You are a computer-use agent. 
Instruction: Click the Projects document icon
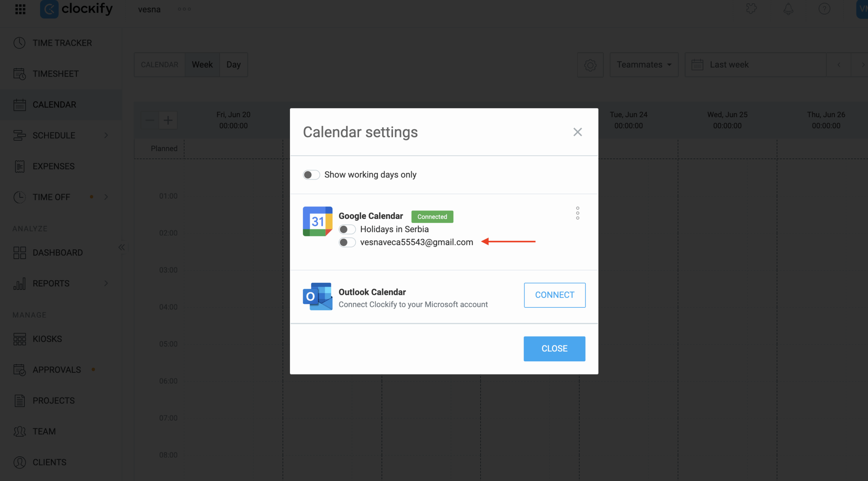click(20, 401)
